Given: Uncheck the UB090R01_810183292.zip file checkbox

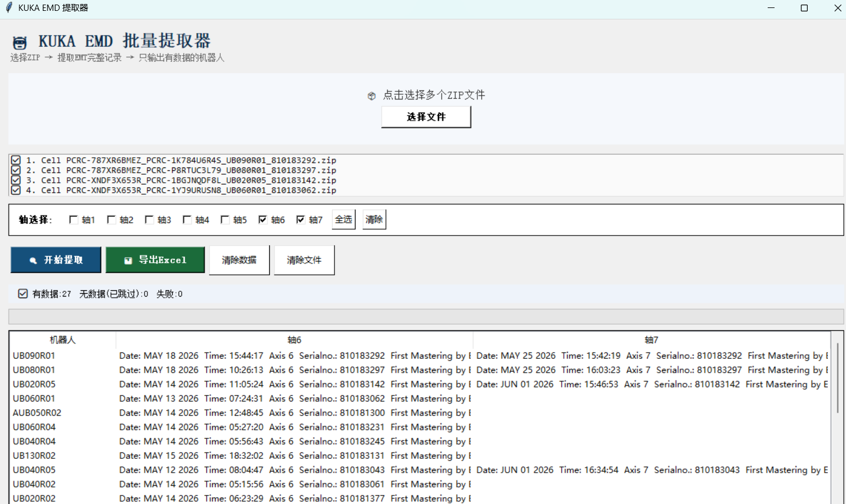Looking at the screenshot, I should click(16, 161).
